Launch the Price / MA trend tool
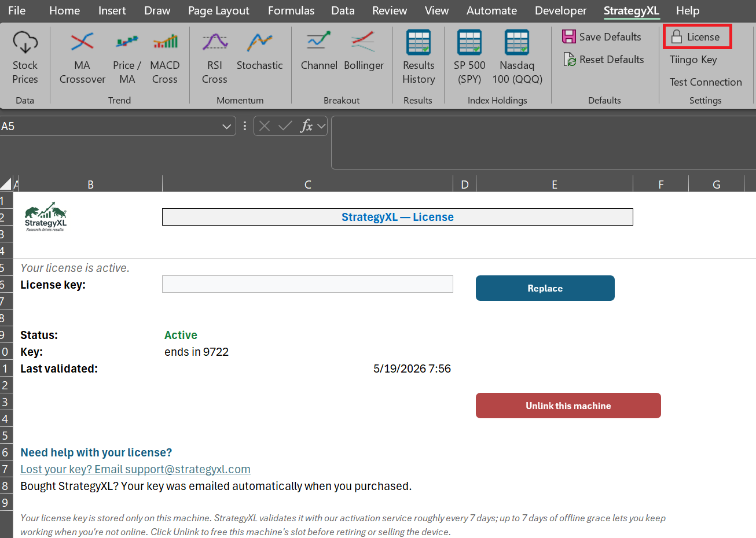Image resolution: width=756 pixels, height=538 pixels. (127, 58)
